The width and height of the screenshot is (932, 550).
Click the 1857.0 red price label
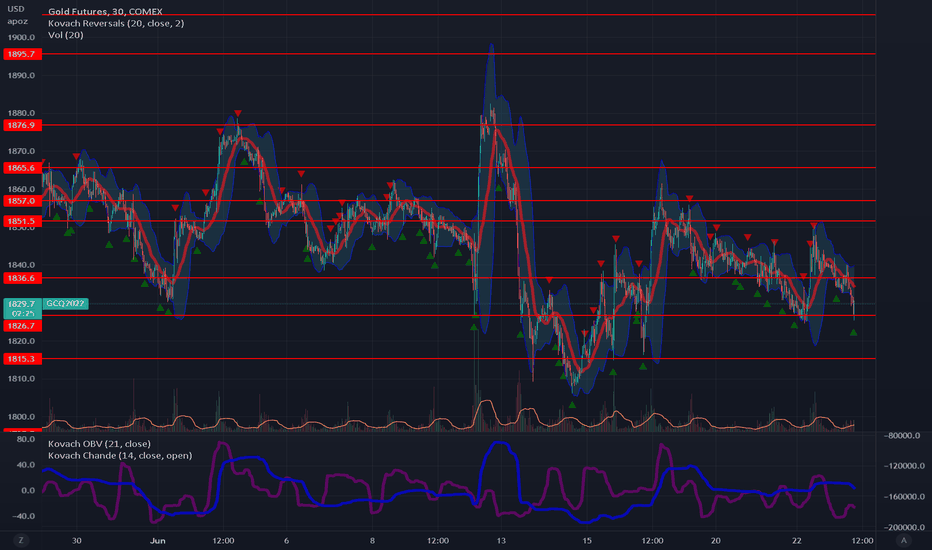(x=23, y=201)
